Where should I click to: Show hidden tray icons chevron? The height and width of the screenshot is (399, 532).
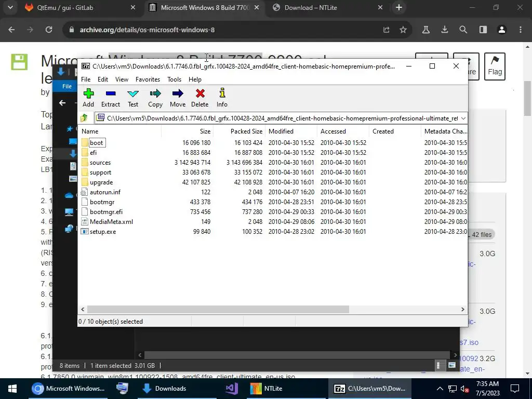pos(440,389)
